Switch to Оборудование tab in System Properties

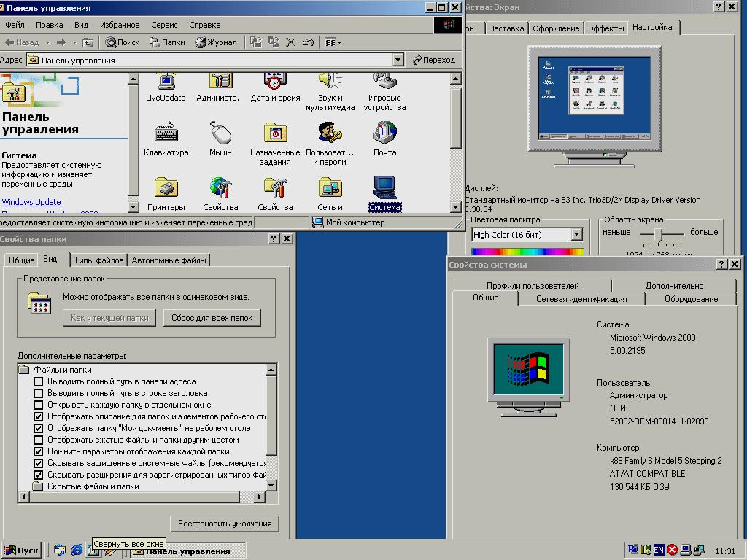pyautogui.click(x=691, y=299)
